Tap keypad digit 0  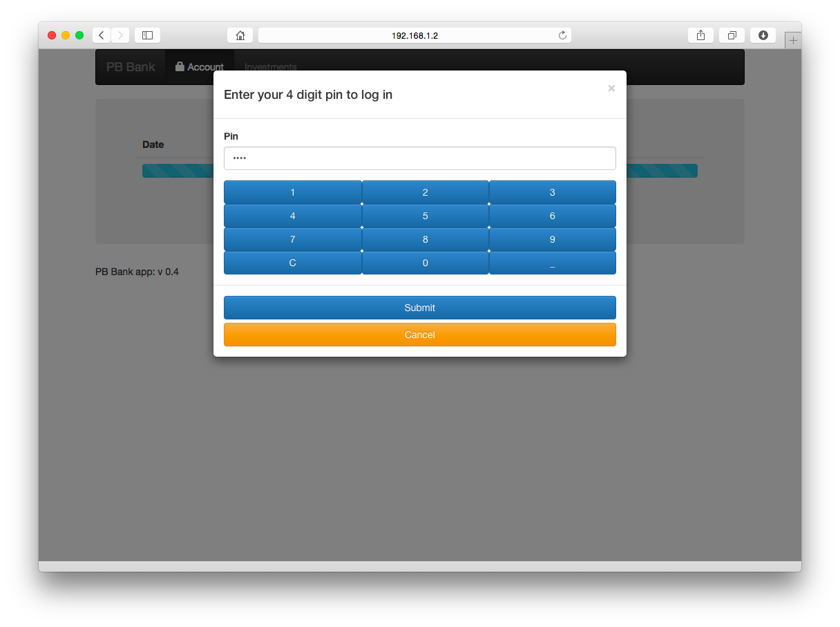(426, 263)
